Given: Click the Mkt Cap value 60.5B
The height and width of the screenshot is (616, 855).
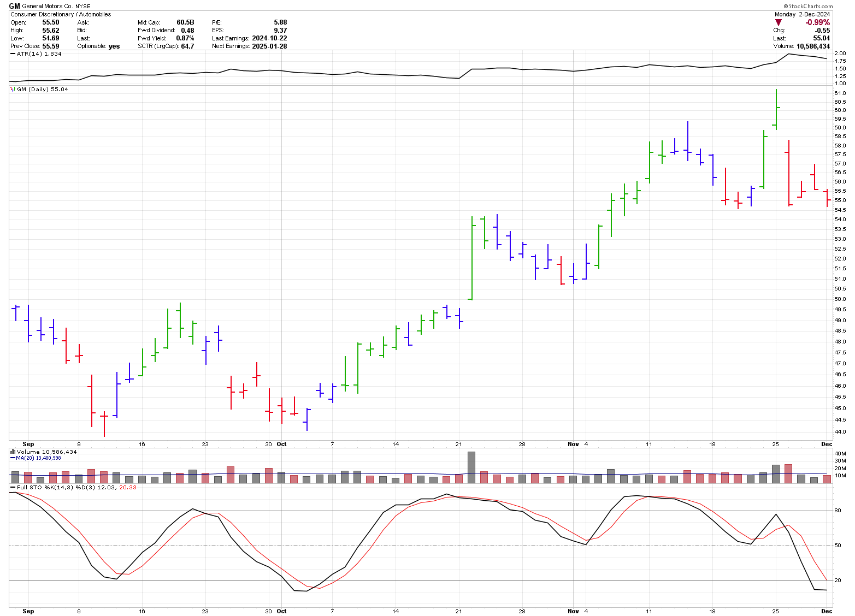Looking at the screenshot, I should coord(185,22).
